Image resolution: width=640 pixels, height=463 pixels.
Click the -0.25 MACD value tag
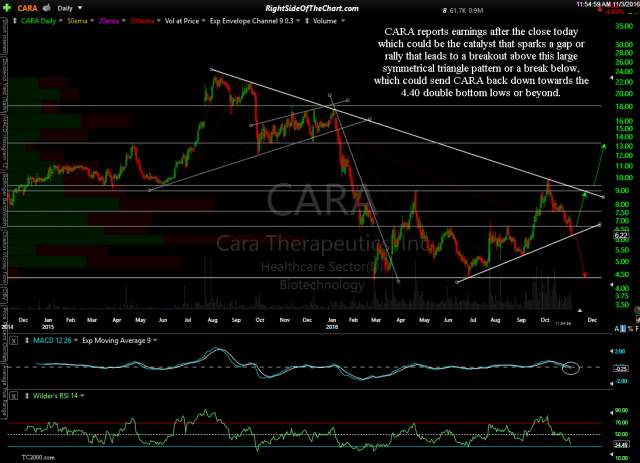[621, 369]
